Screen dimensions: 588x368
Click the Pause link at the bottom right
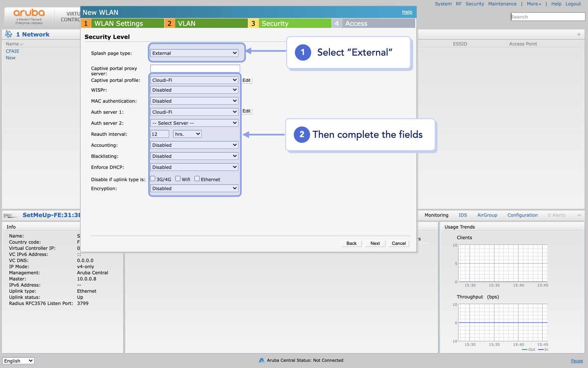click(577, 361)
